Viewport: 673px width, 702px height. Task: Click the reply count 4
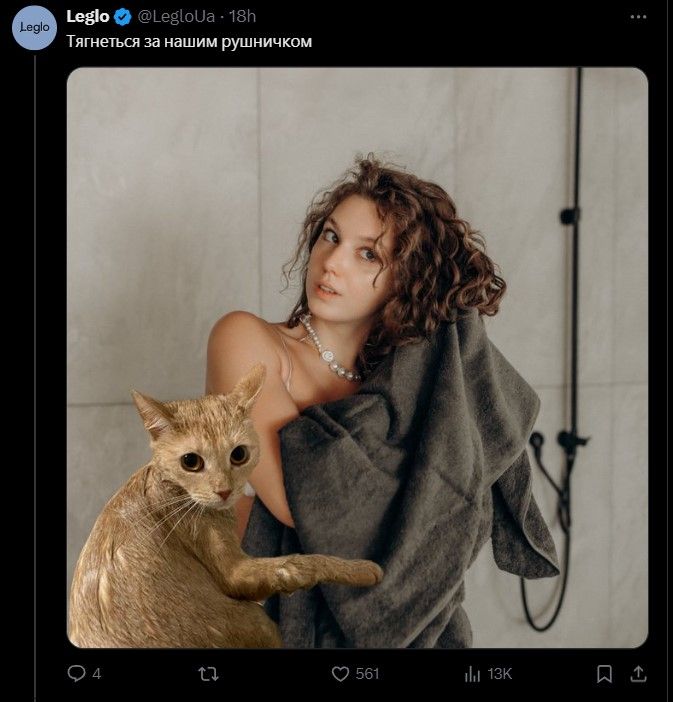pyautogui.click(x=96, y=674)
